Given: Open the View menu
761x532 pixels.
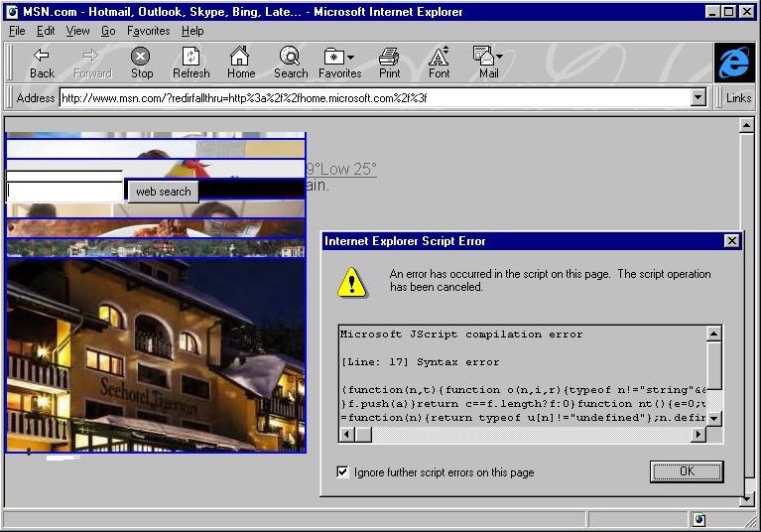Looking at the screenshot, I should pos(77,31).
